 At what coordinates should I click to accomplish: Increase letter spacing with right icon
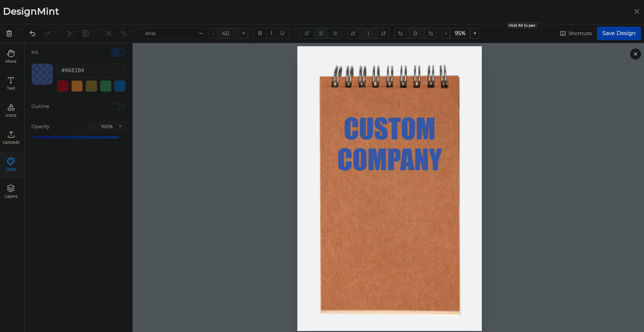point(431,33)
